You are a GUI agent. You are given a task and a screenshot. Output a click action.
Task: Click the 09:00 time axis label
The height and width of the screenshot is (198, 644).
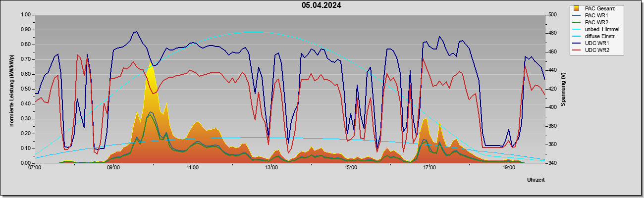(x=113, y=168)
